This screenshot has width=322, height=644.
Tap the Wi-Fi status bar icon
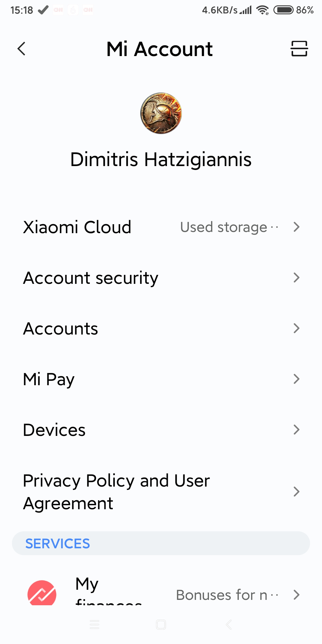(262, 10)
